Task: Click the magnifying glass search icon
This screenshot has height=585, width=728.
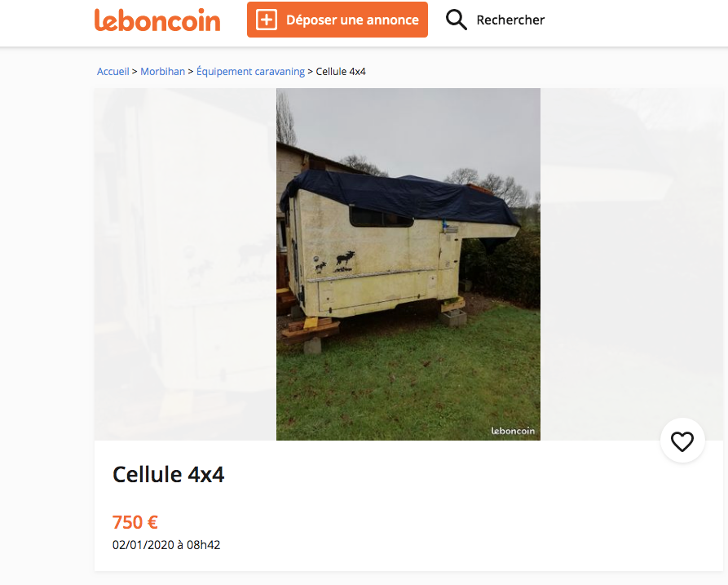Action: (456, 20)
